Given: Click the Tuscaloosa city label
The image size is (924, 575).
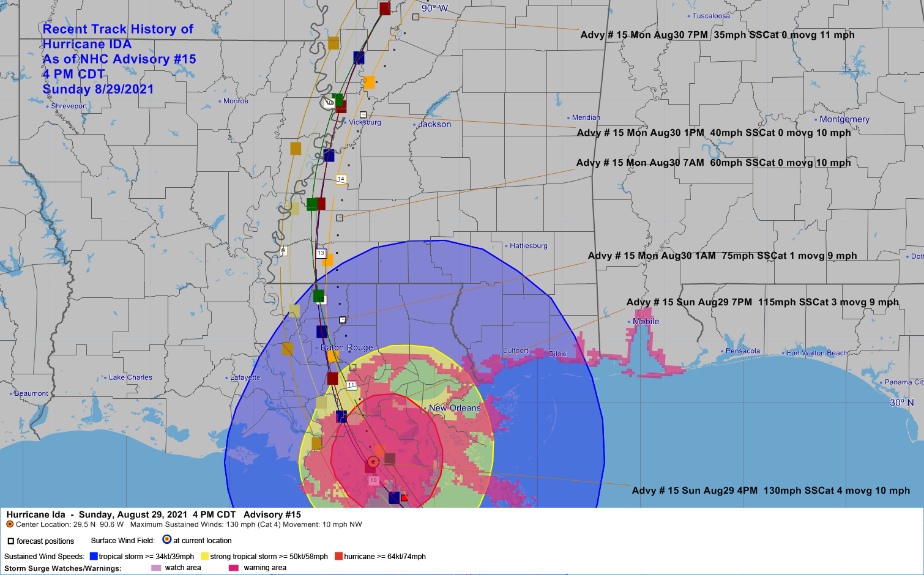Looking at the screenshot, I should pos(711,16).
